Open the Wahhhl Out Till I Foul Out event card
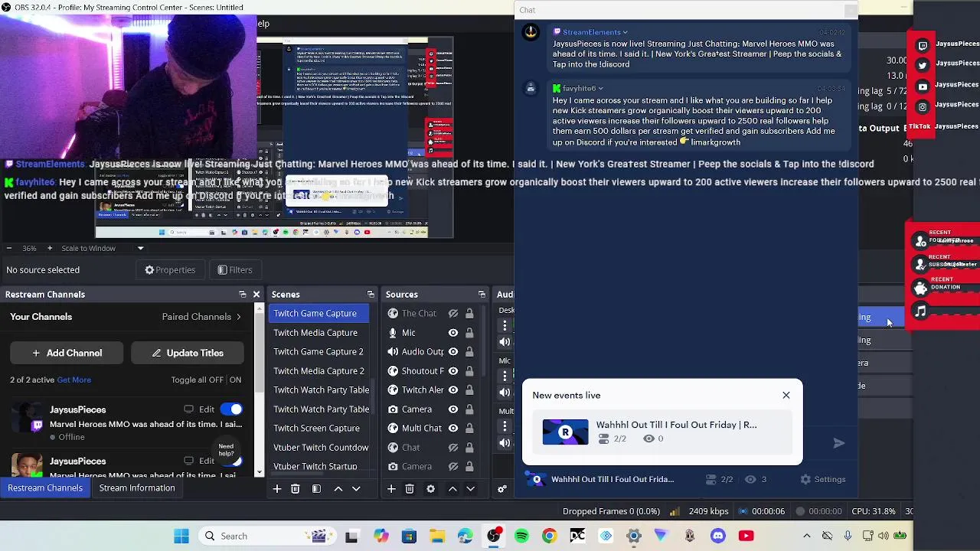 tap(663, 432)
